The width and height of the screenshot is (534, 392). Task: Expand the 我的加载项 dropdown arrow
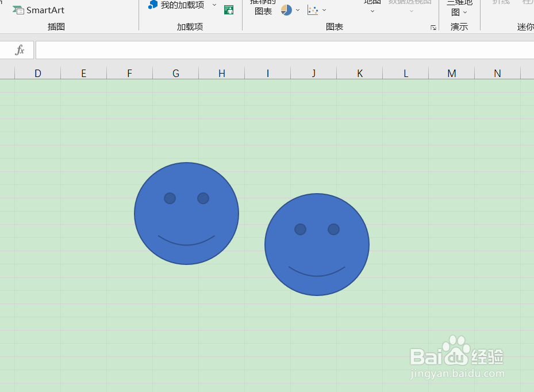214,5
